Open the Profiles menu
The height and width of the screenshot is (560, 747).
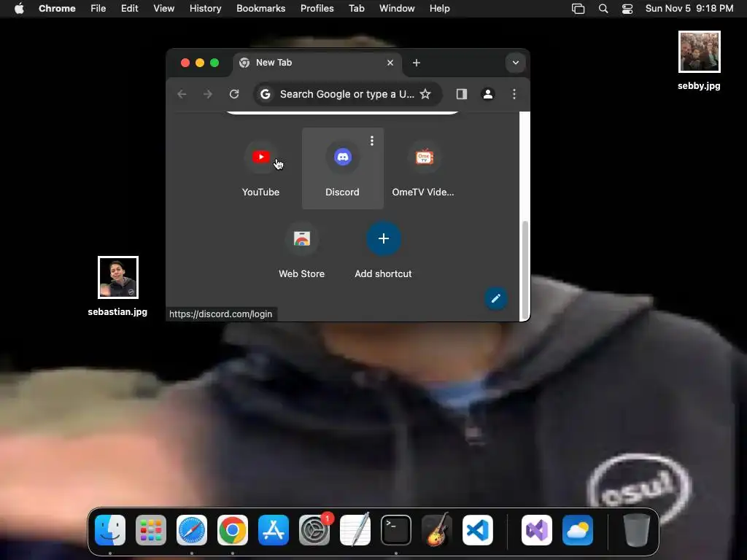pyautogui.click(x=317, y=9)
